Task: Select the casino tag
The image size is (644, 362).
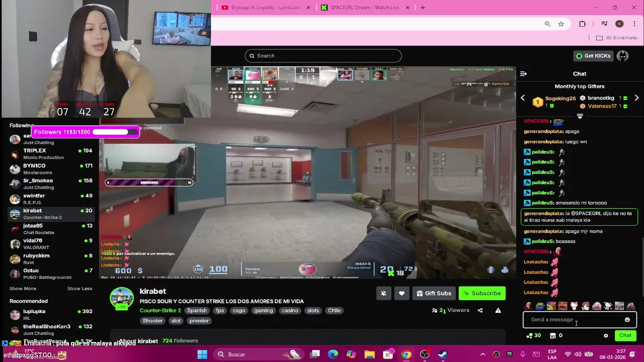Action: click(290, 311)
